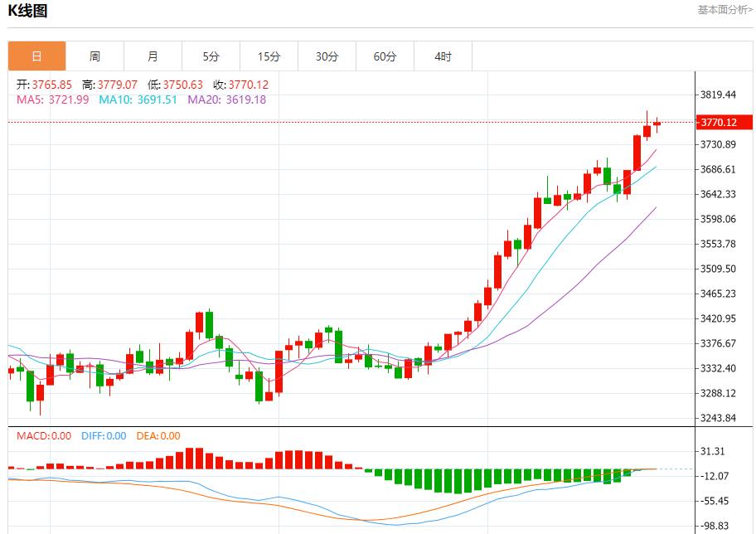
Task: Select the 4时 timeframe tab
Action: pos(443,56)
